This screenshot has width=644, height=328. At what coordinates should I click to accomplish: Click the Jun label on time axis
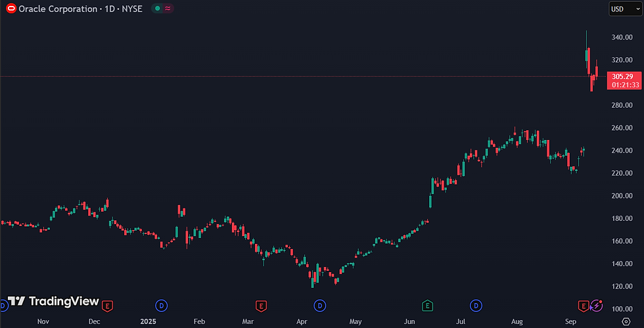(x=409, y=321)
